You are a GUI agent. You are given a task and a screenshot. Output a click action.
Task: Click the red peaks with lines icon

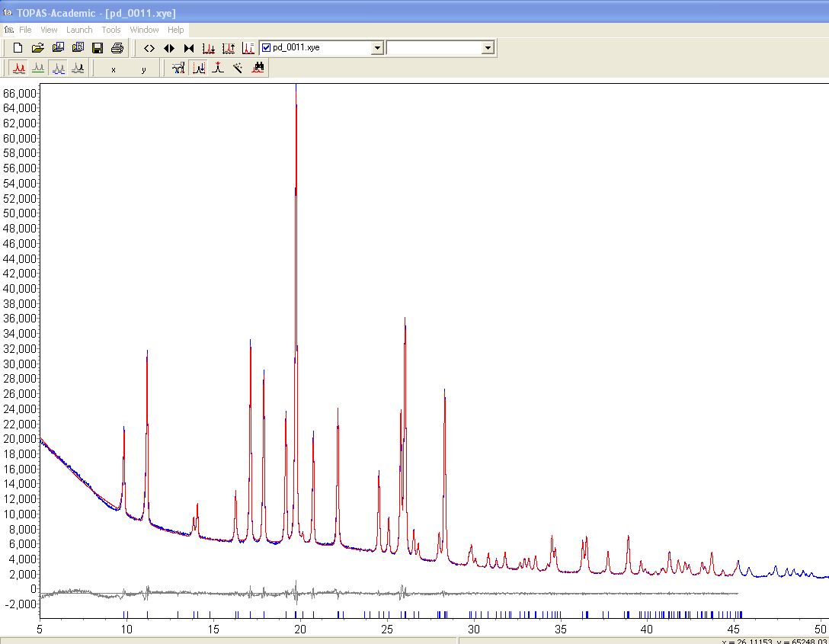pyautogui.click(x=248, y=48)
